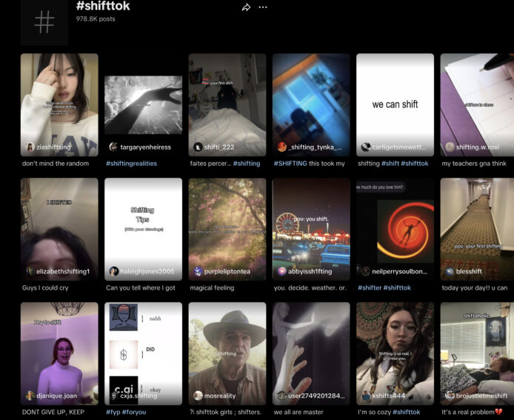Click purpleliptontea's profile avatar

point(198,271)
